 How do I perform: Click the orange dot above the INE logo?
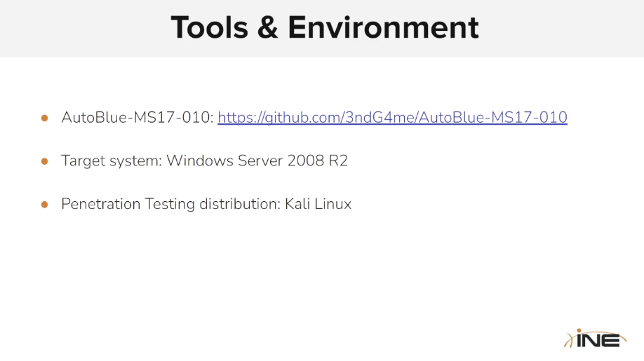(x=580, y=330)
